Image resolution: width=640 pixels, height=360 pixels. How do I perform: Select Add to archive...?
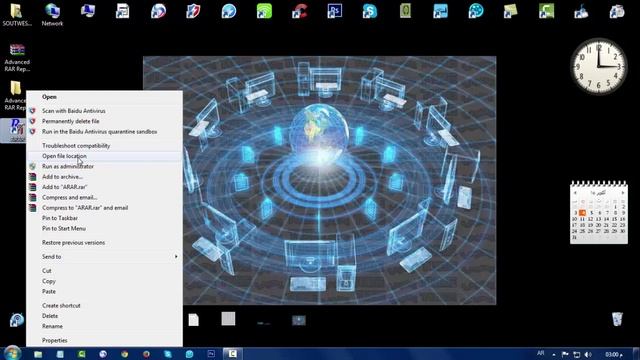pyautogui.click(x=104, y=177)
